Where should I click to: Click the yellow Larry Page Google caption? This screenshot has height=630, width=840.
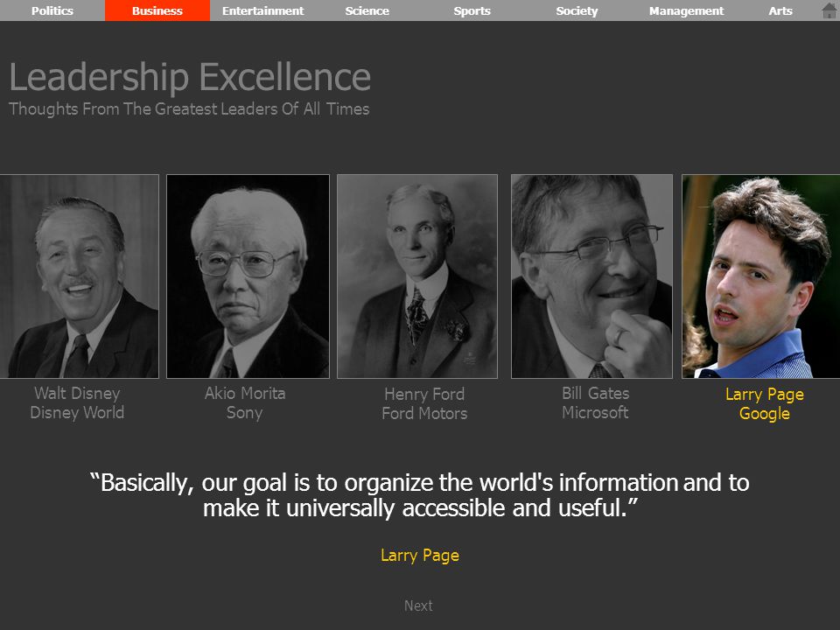(x=765, y=404)
